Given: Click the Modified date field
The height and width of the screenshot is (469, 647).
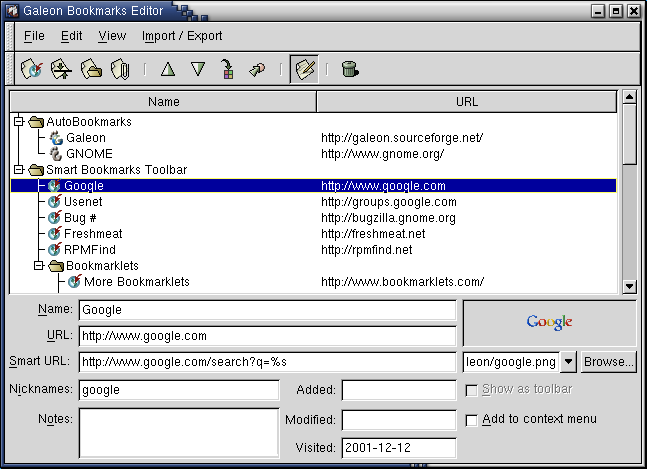Looking at the screenshot, I should (x=399, y=420).
